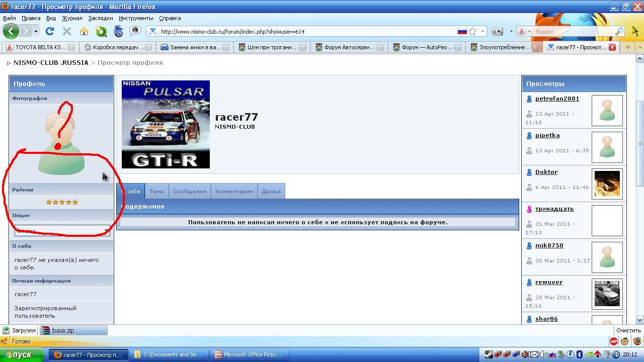Click Doktor's avatar thumbnail
Image resolution: width=644 pixels, height=362 pixels.
pos(607,184)
